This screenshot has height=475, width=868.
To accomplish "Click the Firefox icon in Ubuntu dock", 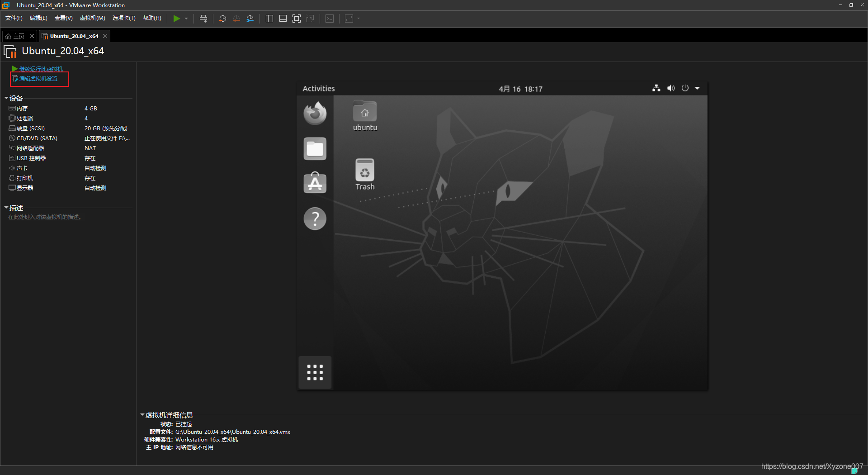I will [315, 113].
